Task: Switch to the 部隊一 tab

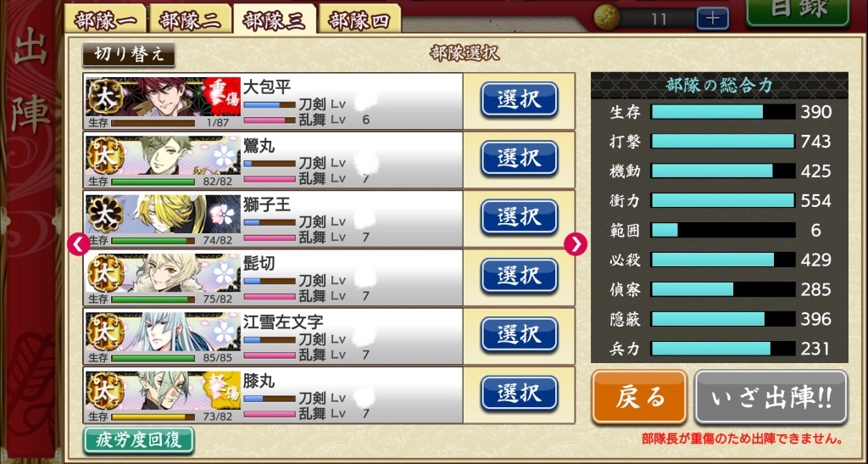Action: point(104,21)
